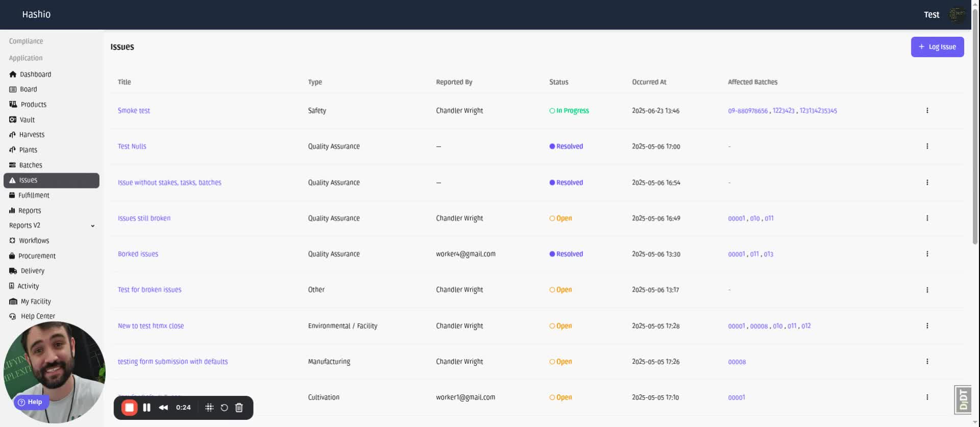
Task: Delete the recording with trash icon
Action: pos(239,408)
